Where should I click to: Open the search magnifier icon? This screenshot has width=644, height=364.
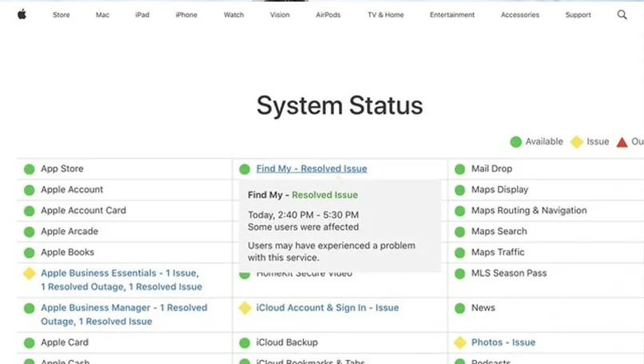(x=622, y=15)
